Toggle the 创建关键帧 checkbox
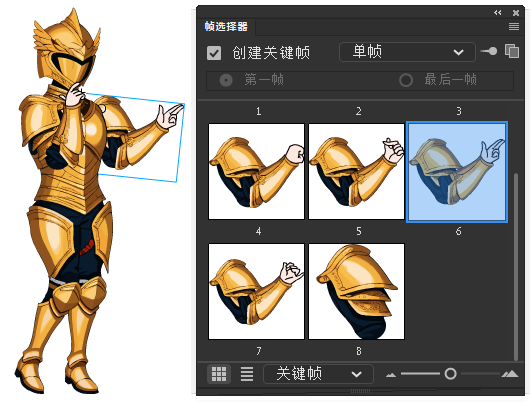This screenshot has height=411, width=532. coord(214,53)
